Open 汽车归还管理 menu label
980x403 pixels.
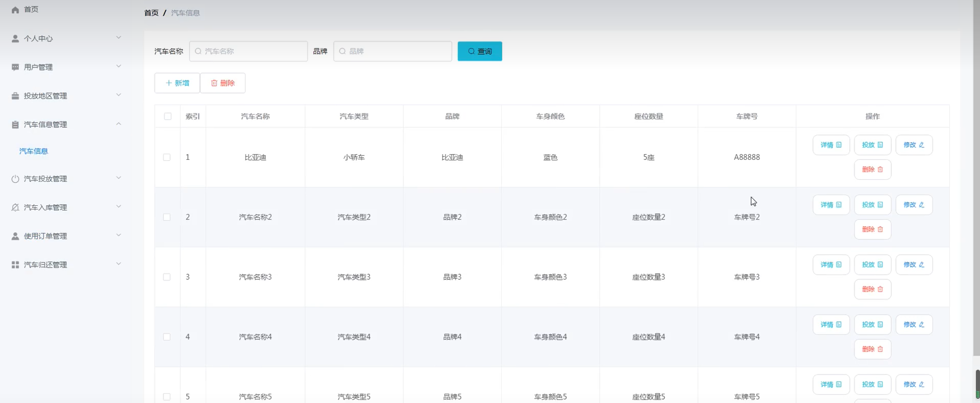(x=45, y=265)
